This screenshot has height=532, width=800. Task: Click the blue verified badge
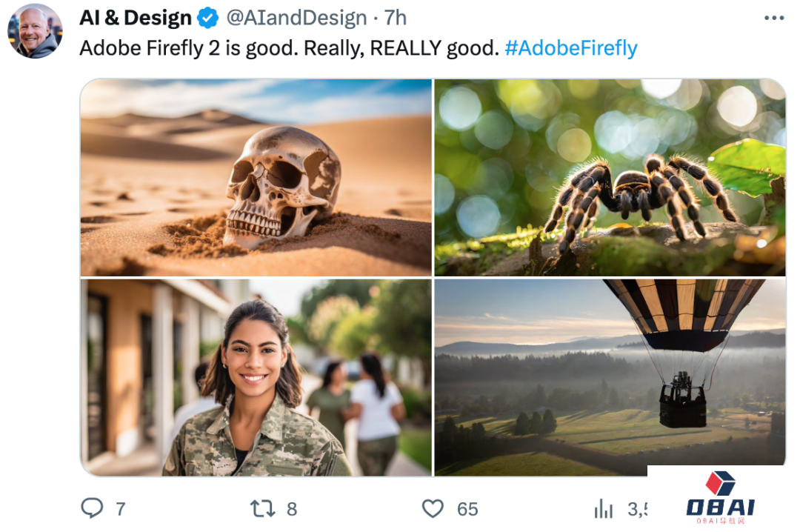pyautogui.click(x=207, y=18)
